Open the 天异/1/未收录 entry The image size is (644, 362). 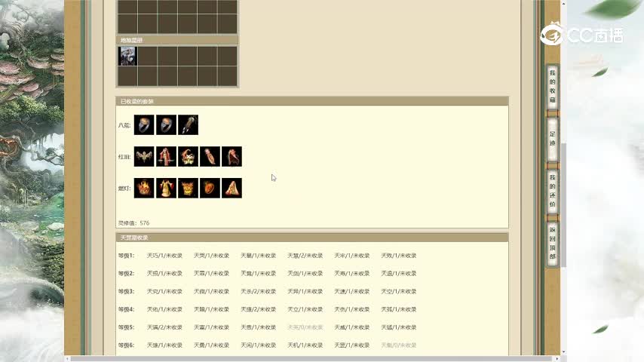[305, 291]
